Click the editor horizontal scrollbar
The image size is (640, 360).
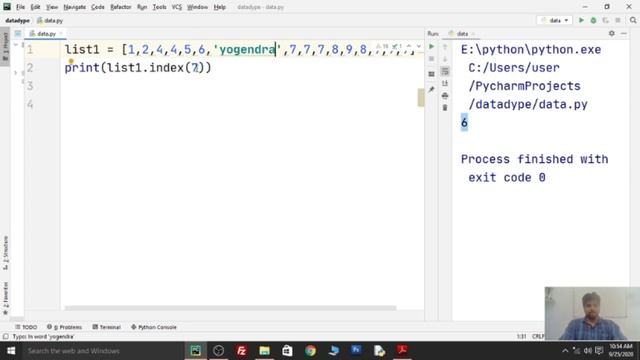pyautogui.click(x=230, y=308)
